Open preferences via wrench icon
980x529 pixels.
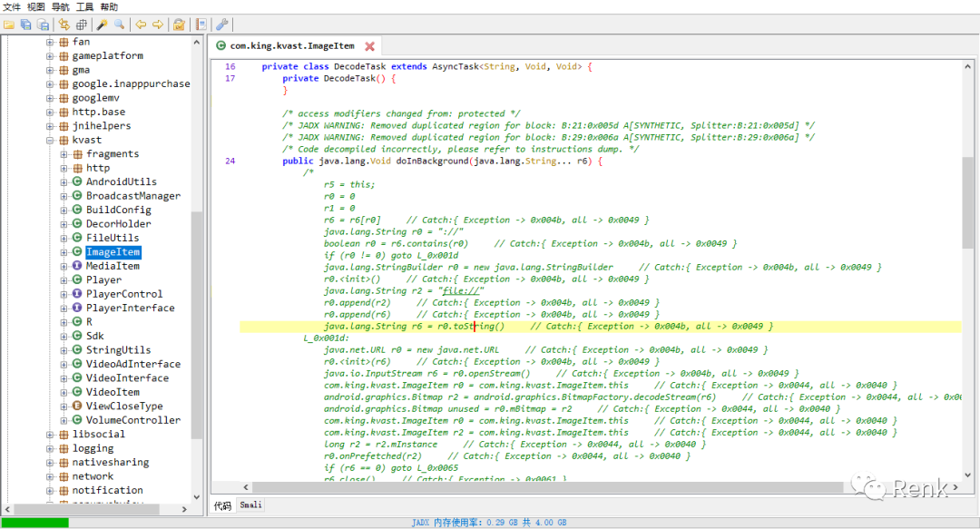(222, 24)
